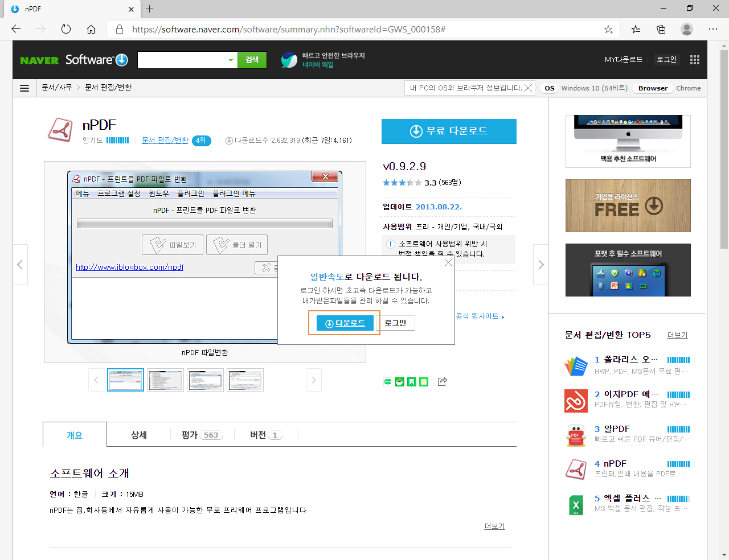Click the browser address bar
This screenshot has height=560, width=729.
(x=364, y=29)
